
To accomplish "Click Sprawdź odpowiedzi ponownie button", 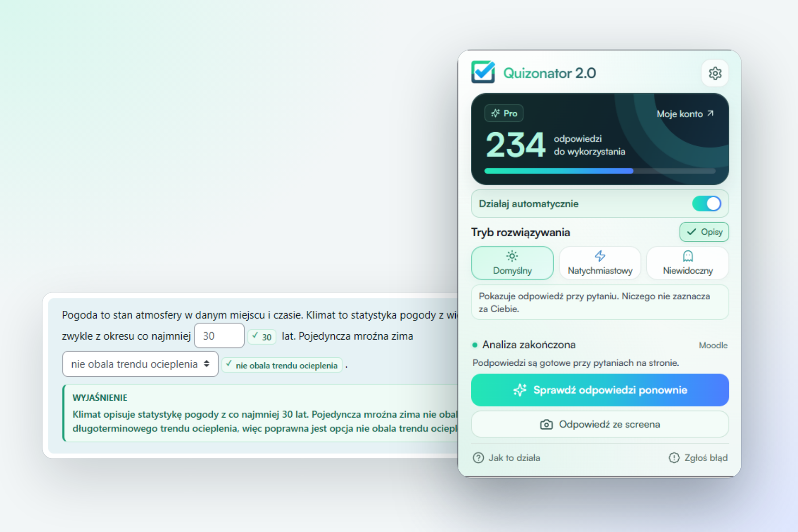I will 600,390.
